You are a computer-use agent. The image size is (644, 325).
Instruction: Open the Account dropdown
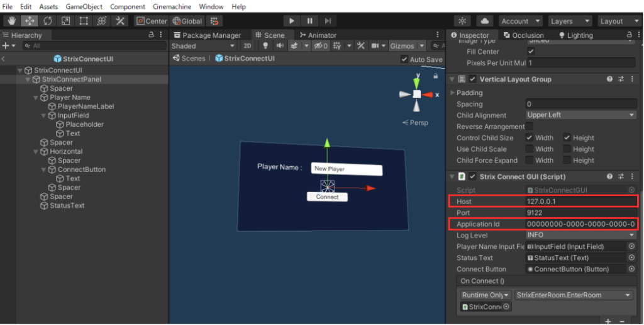point(520,21)
